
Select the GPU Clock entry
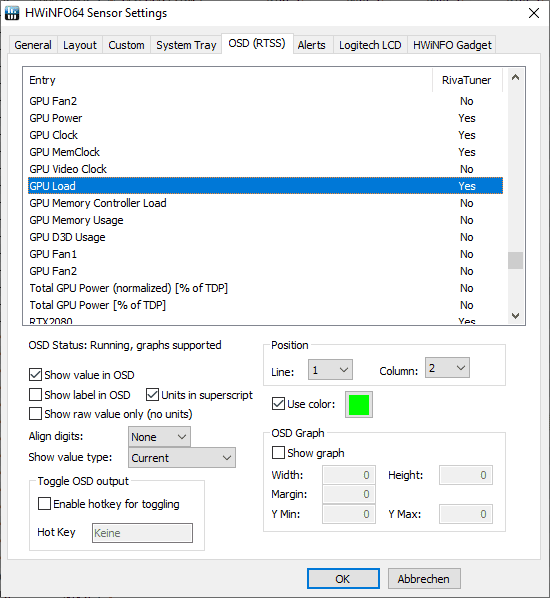click(265, 135)
